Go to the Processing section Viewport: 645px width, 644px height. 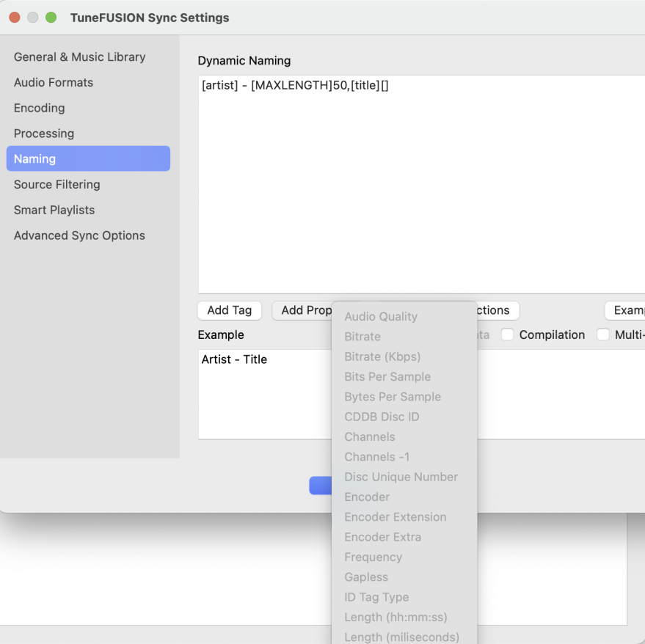coord(44,133)
